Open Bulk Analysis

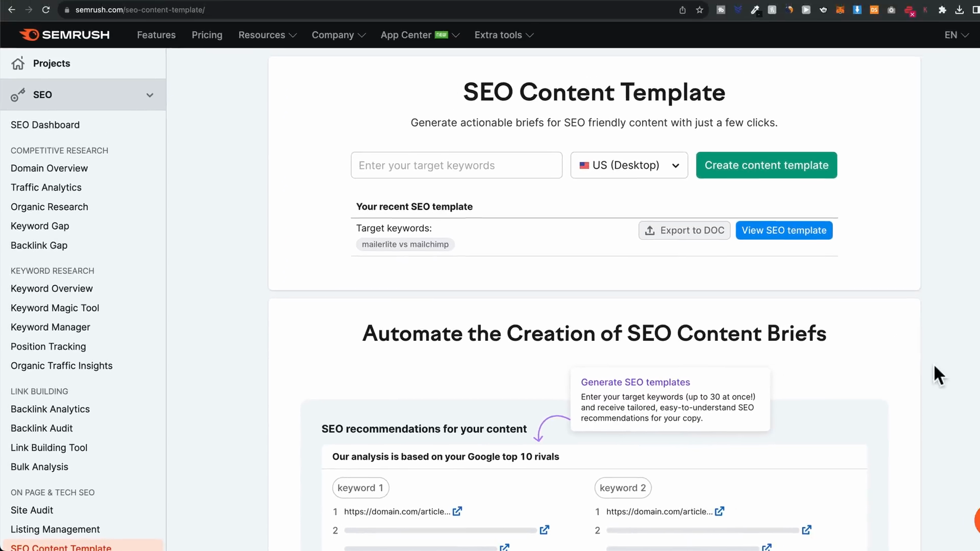(39, 467)
